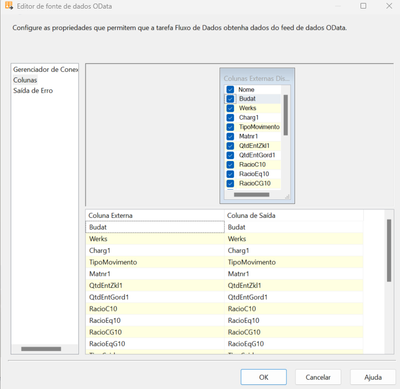The image size is (400, 389).
Task: Select Charg1 in Coluna Externa
Action: [x=155, y=250]
